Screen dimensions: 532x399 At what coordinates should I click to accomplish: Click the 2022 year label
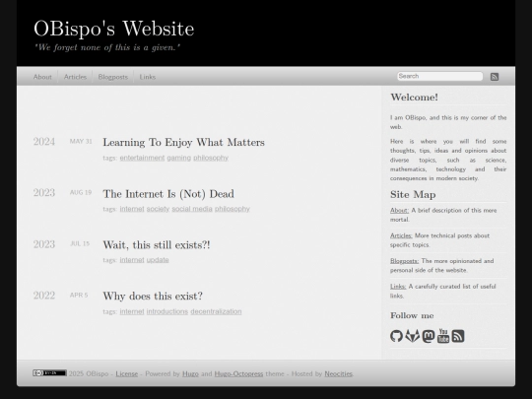tap(44, 296)
